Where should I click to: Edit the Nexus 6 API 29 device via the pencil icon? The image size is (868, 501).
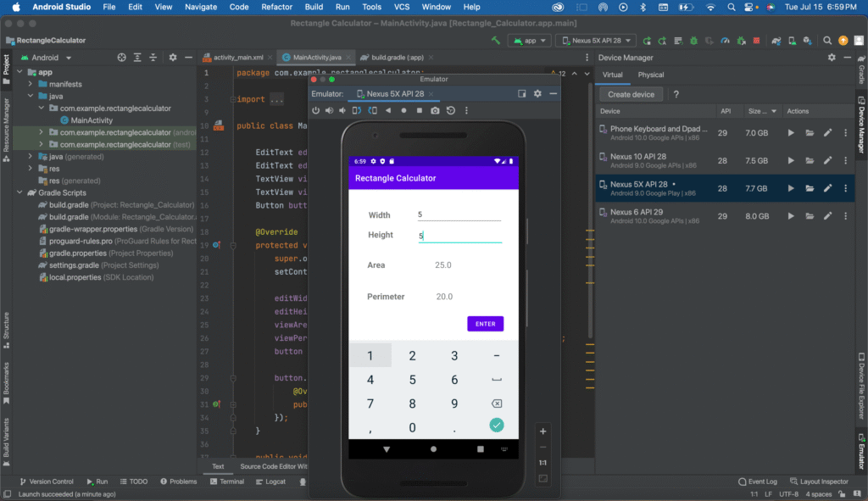pos(827,215)
